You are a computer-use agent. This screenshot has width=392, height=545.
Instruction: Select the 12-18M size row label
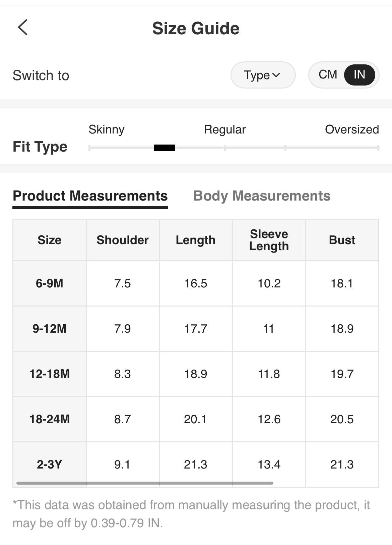50,374
